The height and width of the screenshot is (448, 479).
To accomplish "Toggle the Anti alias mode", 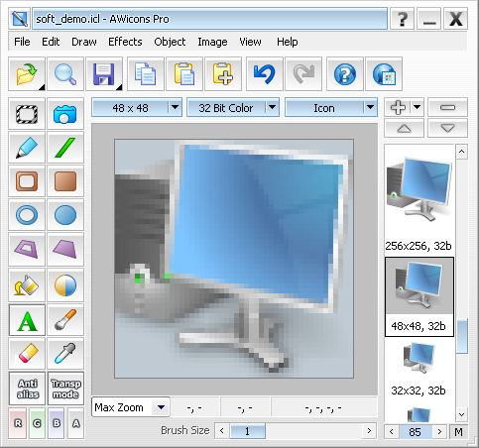I will (x=27, y=389).
